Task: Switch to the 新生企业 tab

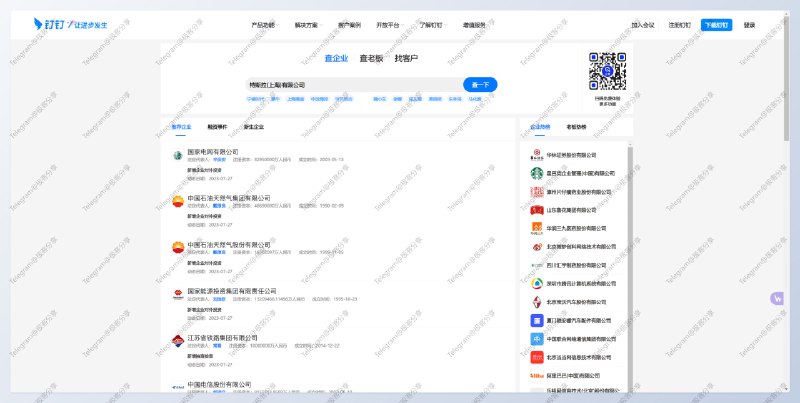Action: [x=254, y=127]
